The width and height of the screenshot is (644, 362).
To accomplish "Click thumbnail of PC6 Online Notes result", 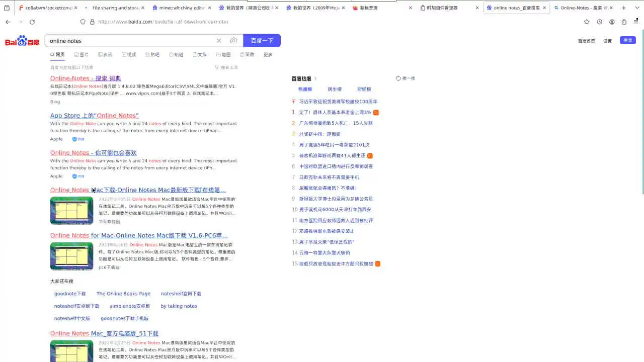I will (x=71, y=256).
